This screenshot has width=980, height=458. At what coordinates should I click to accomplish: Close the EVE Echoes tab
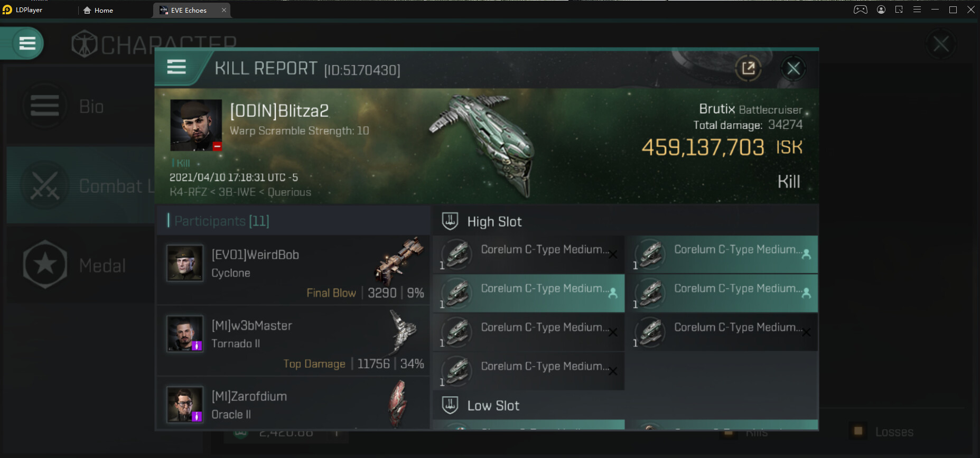pos(224,10)
